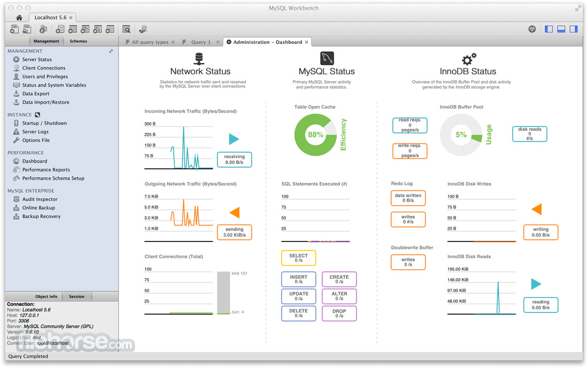Click the receiving 8.00 B/s box

pos(234,160)
